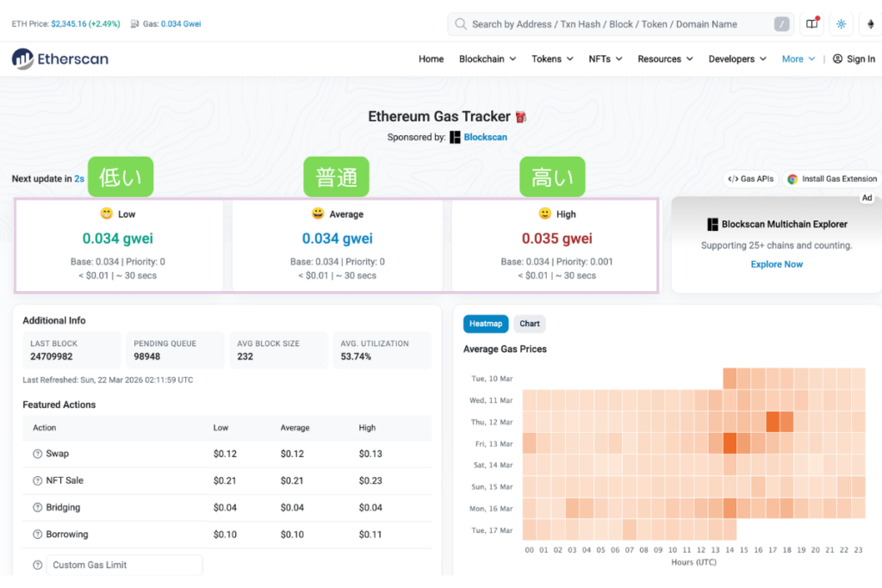Open the notifications book icon
This screenshot has height=588, width=882.
coord(811,24)
